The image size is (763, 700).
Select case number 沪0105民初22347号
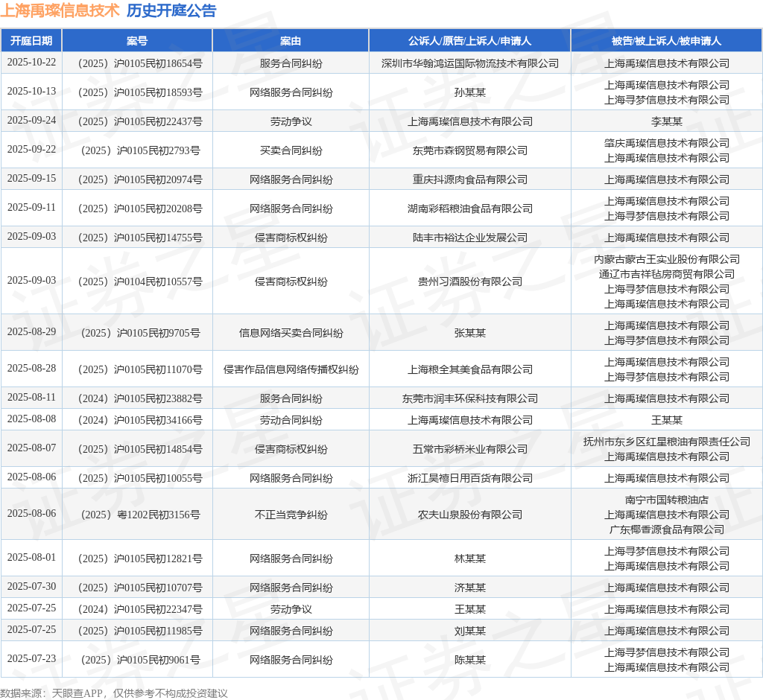click(140, 609)
